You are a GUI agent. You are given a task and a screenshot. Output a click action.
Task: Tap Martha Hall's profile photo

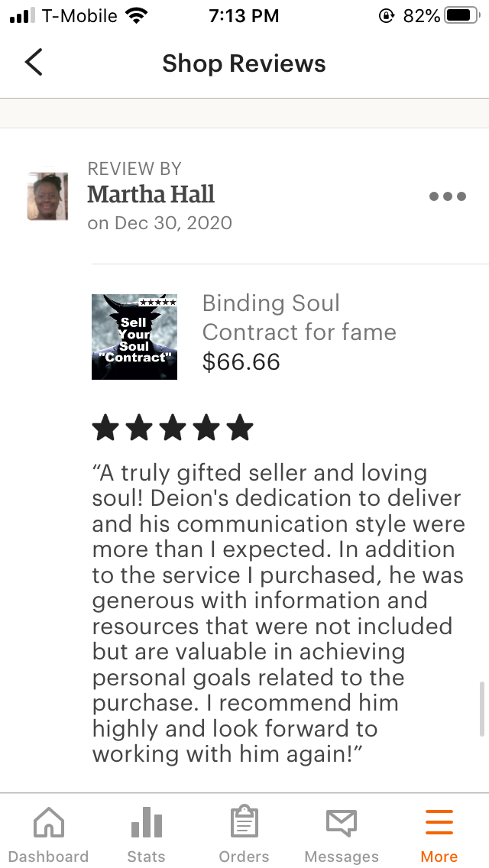point(47,196)
